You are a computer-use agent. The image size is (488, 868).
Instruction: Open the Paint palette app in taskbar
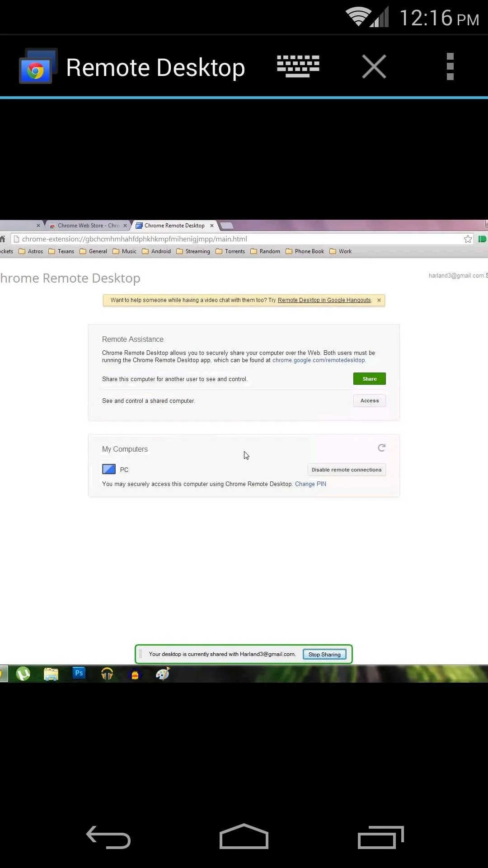coord(163,674)
